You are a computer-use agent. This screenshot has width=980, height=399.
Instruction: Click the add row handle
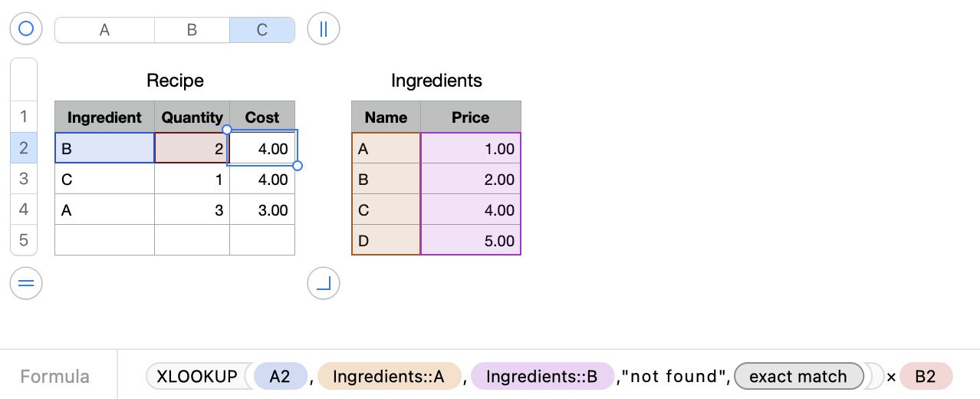coord(26,284)
